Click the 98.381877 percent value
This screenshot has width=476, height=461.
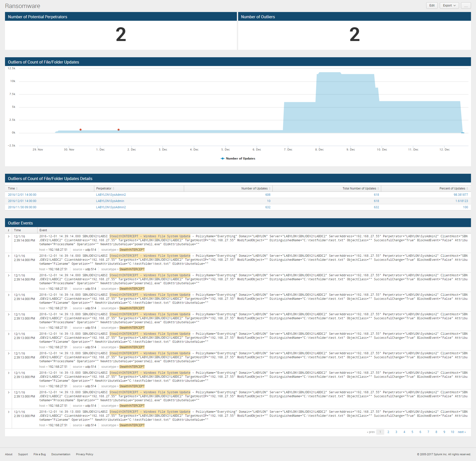click(461, 195)
